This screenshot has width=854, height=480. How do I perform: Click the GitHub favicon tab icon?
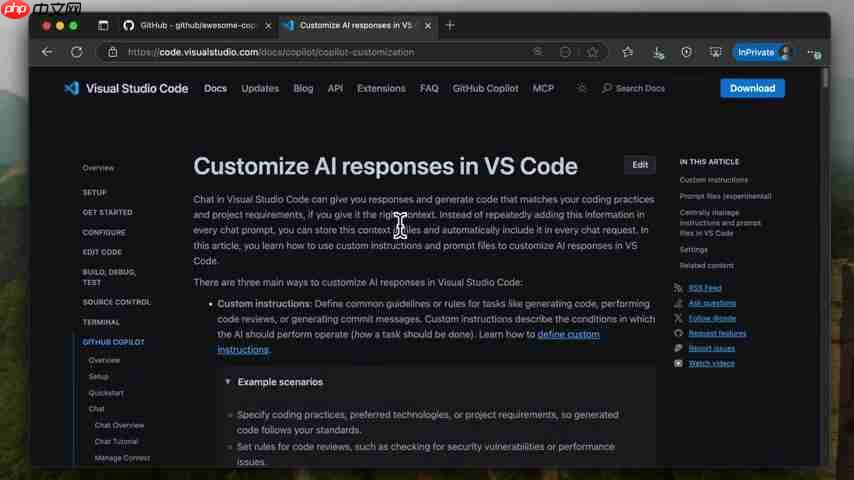click(129, 26)
